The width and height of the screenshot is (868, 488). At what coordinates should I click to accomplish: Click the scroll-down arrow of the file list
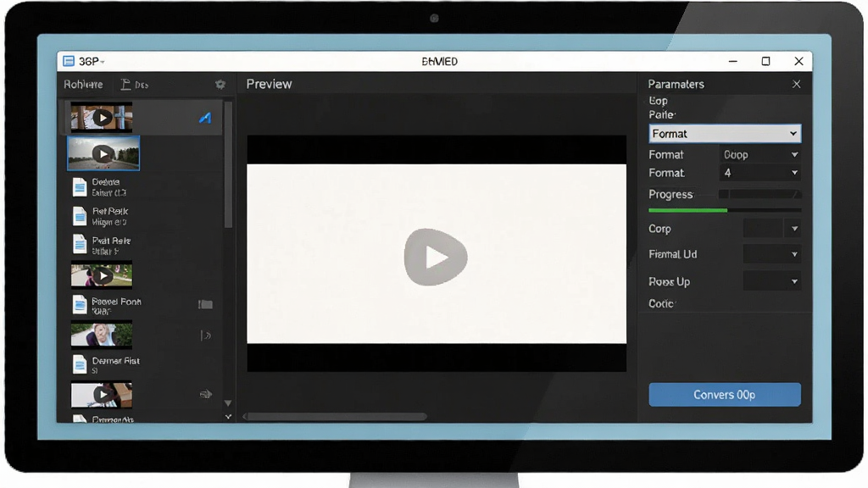[228, 403]
